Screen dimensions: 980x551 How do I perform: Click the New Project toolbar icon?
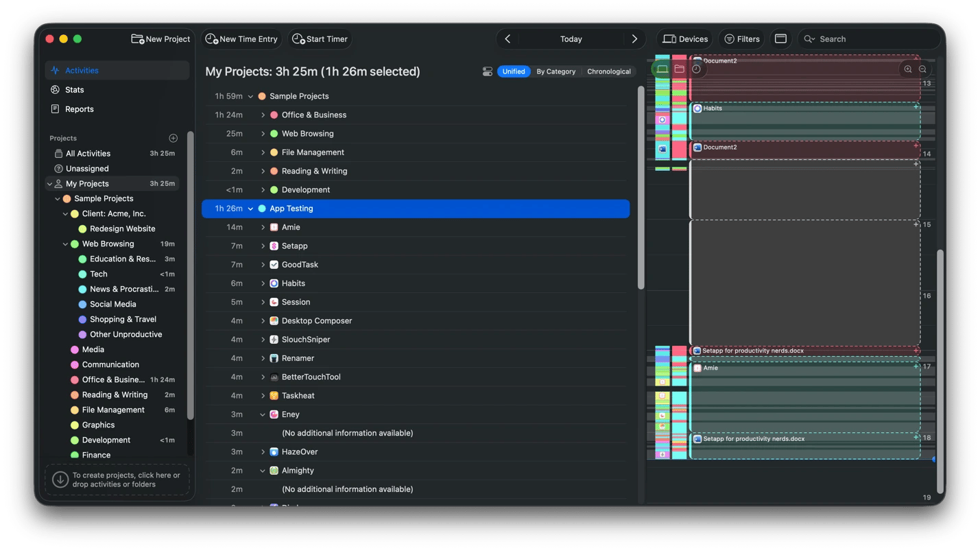tap(137, 39)
